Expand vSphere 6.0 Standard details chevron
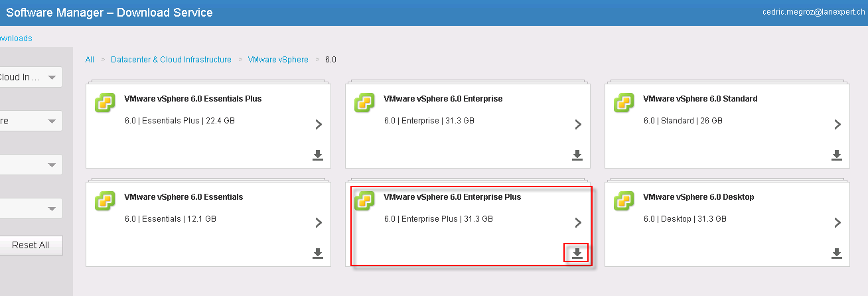Image resolution: width=868 pixels, height=296 pixels. click(x=837, y=124)
